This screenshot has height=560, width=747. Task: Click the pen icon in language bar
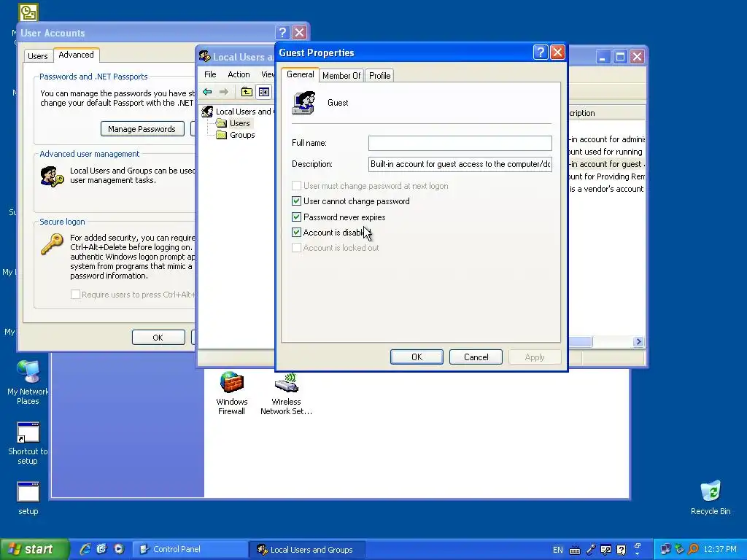click(591, 550)
